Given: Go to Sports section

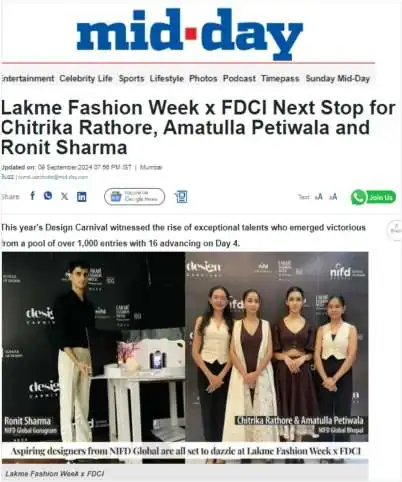Looking at the screenshot, I should (x=131, y=79).
